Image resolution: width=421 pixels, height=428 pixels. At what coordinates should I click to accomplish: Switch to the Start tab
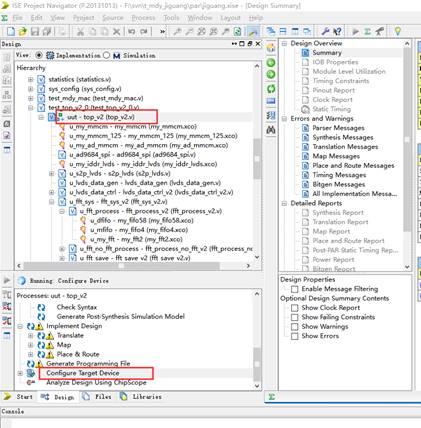tap(19, 397)
